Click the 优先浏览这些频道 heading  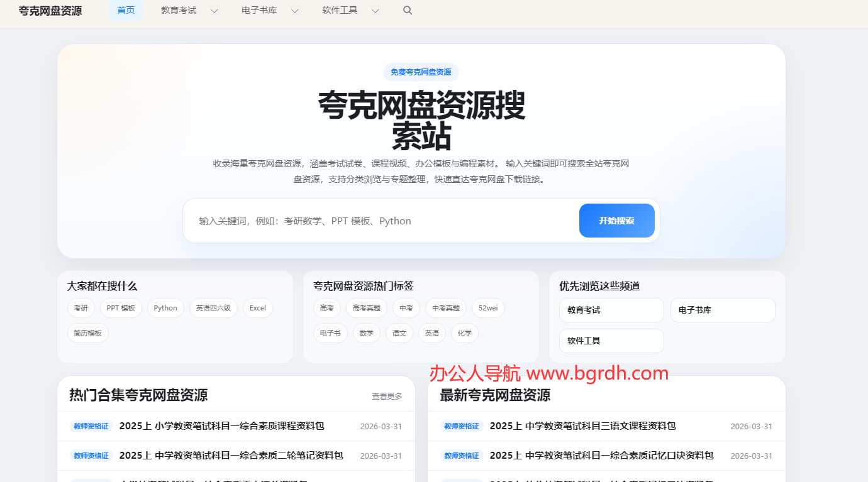599,286
